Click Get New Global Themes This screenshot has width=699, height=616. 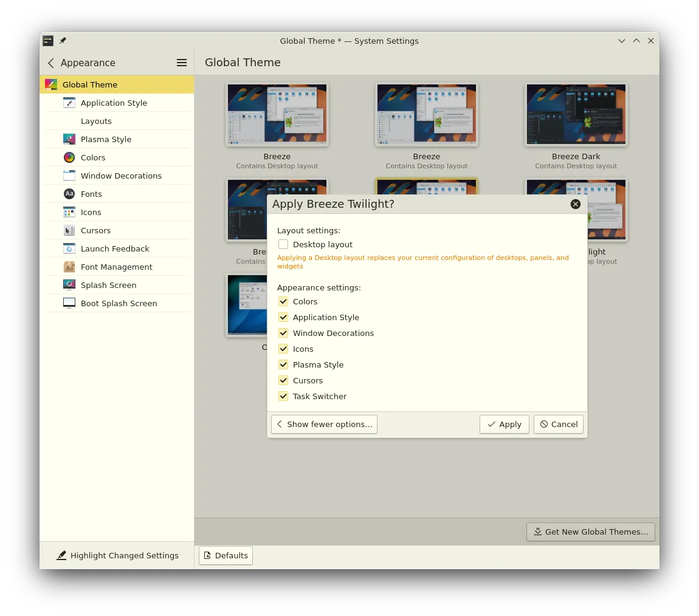click(x=590, y=532)
